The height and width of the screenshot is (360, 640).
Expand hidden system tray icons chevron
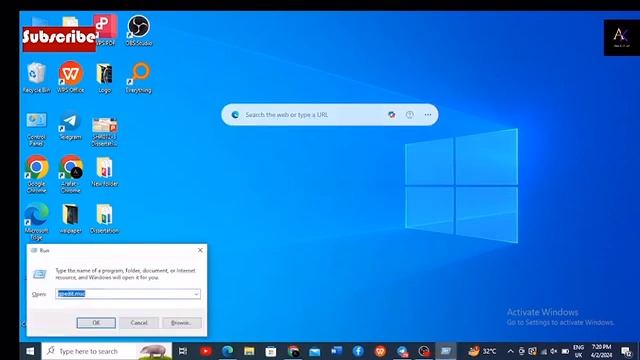pos(510,351)
